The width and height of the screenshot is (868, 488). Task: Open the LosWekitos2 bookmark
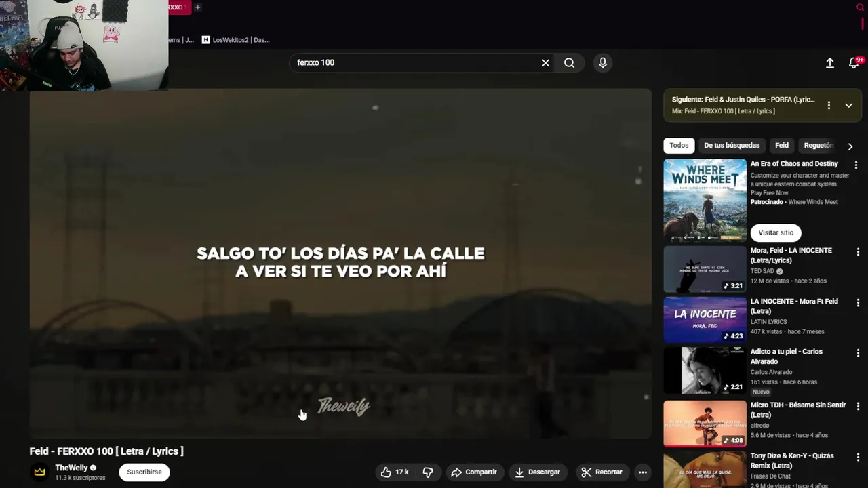[x=235, y=40]
